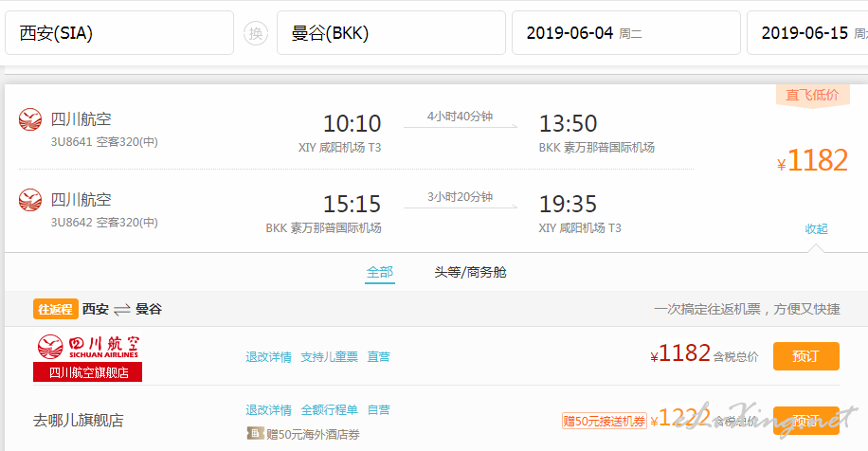Click return departure time 15:15

[353, 205]
